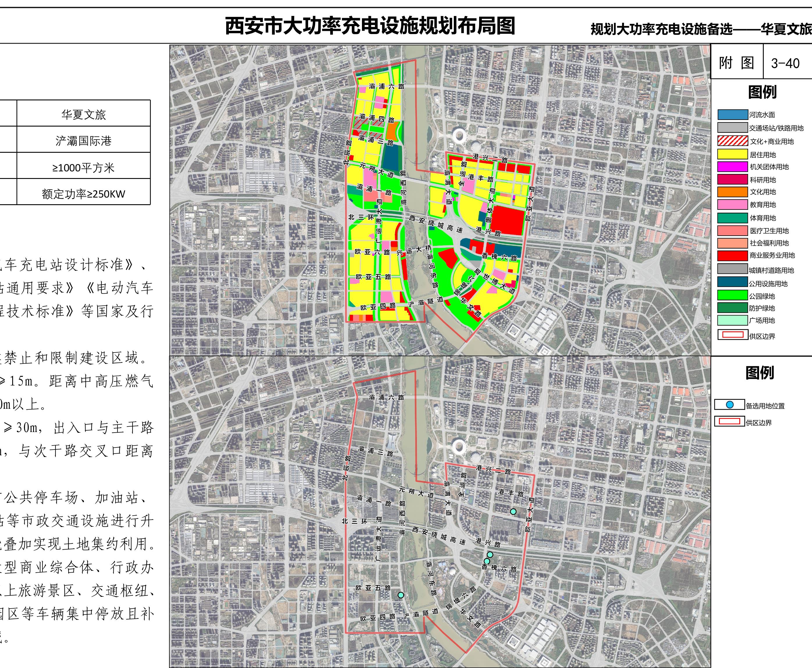
Task: Select the cyan site marker near 欧亚五路
Action: (401, 595)
